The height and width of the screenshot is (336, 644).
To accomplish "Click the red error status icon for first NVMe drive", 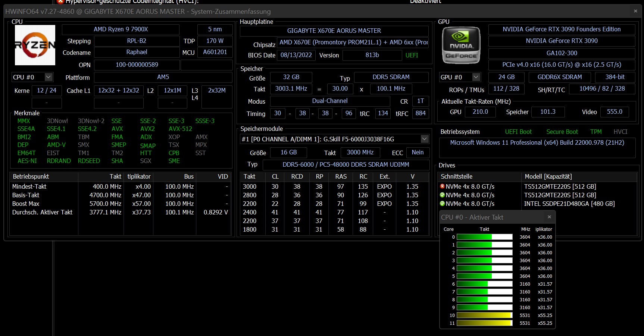I will click(443, 186).
